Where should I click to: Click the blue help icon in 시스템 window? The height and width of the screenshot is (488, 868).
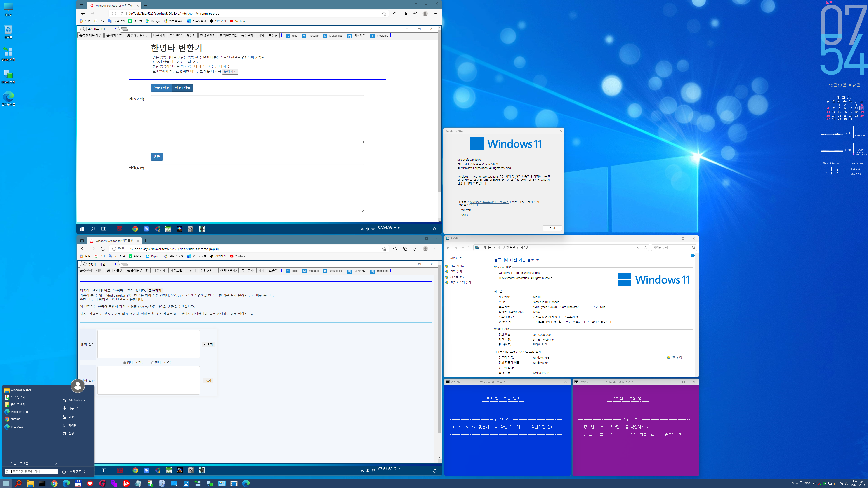693,256
